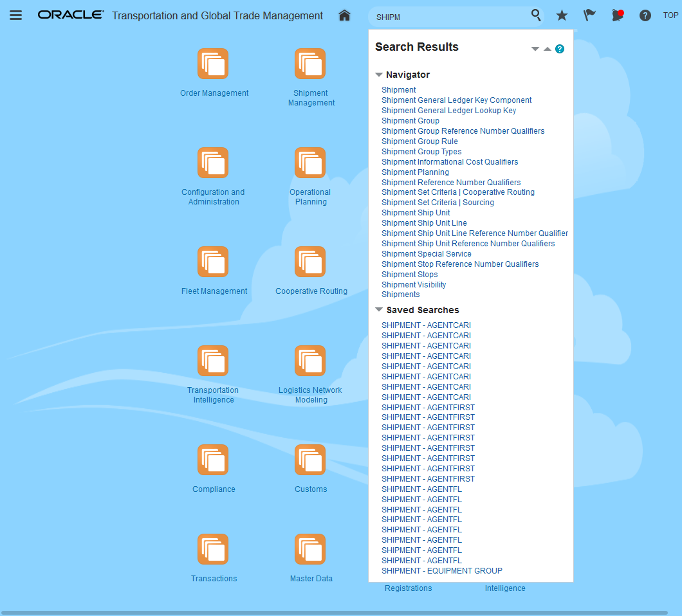This screenshot has width=682, height=616.
Task: Open the Shipment Planning link
Action: [415, 172]
